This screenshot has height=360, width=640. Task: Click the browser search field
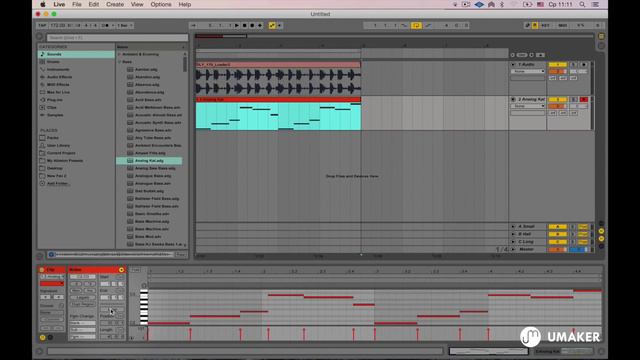coord(117,38)
